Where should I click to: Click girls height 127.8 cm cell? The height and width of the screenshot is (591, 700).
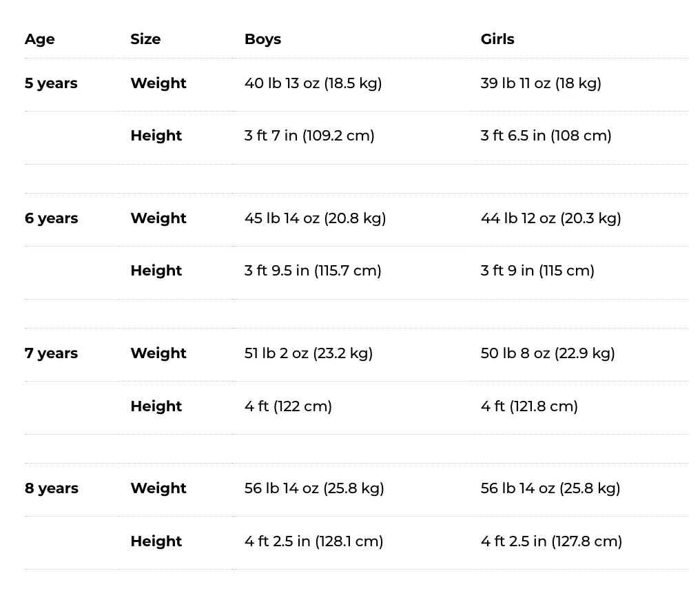click(x=551, y=541)
